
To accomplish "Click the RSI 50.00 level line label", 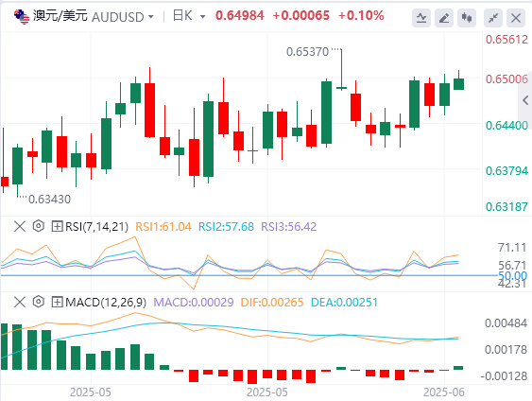I will tap(513, 275).
